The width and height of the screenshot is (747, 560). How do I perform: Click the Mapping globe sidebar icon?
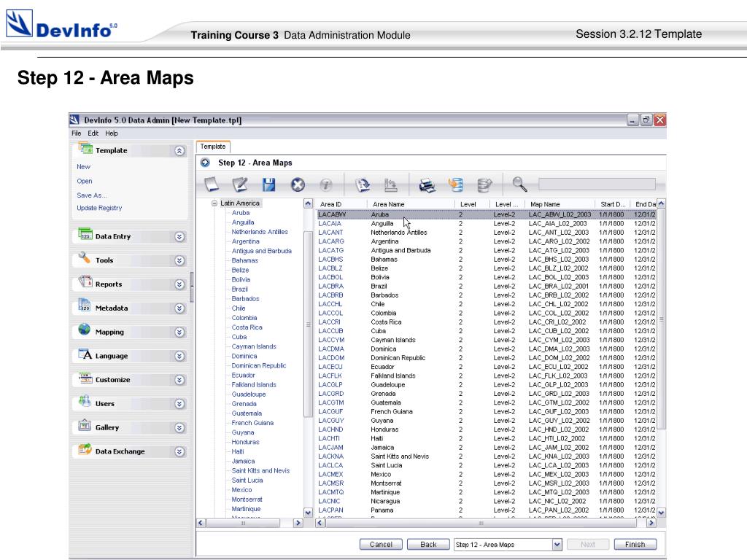pyautogui.click(x=85, y=330)
